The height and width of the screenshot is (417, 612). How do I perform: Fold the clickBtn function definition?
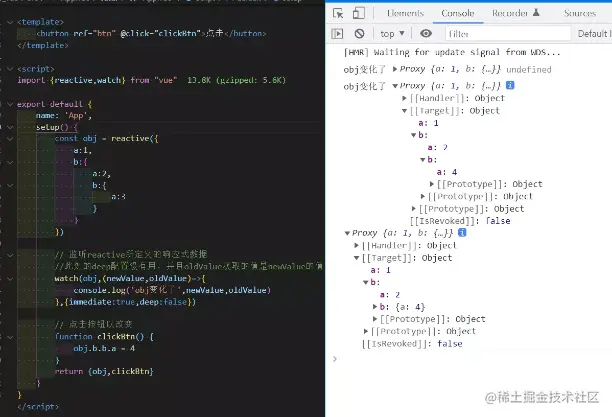click(10, 337)
